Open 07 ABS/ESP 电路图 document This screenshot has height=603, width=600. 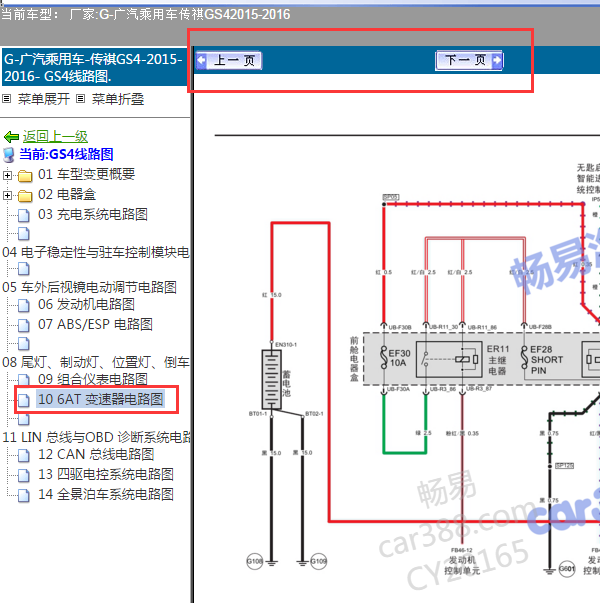pyautogui.click(x=95, y=324)
